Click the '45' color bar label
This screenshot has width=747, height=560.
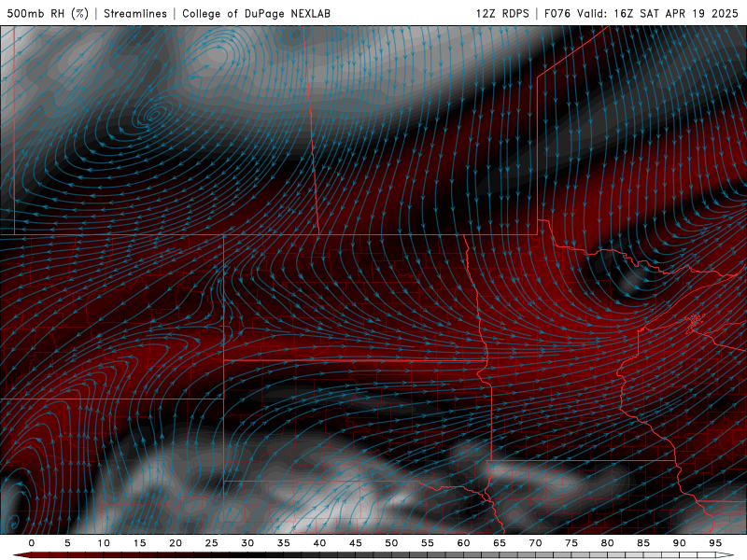[x=356, y=543]
